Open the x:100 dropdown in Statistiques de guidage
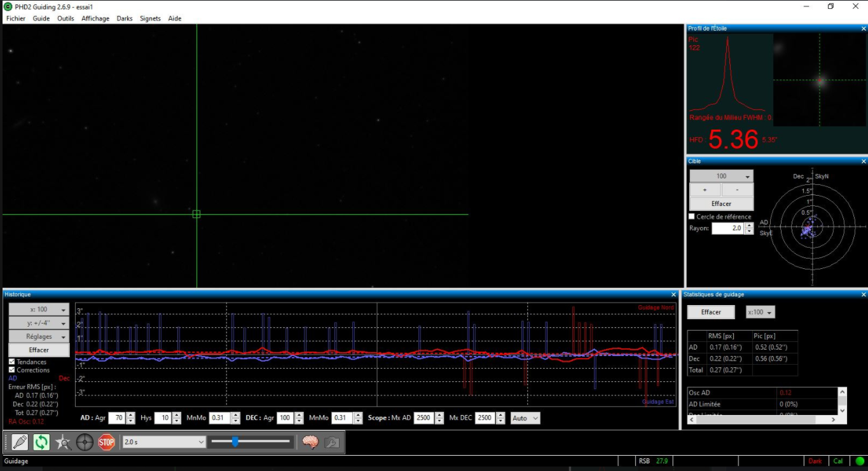868x471 pixels. (761, 312)
